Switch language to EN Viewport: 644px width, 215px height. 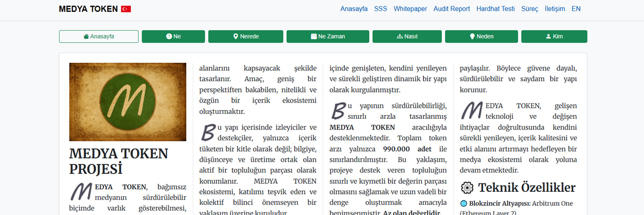[576, 9]
